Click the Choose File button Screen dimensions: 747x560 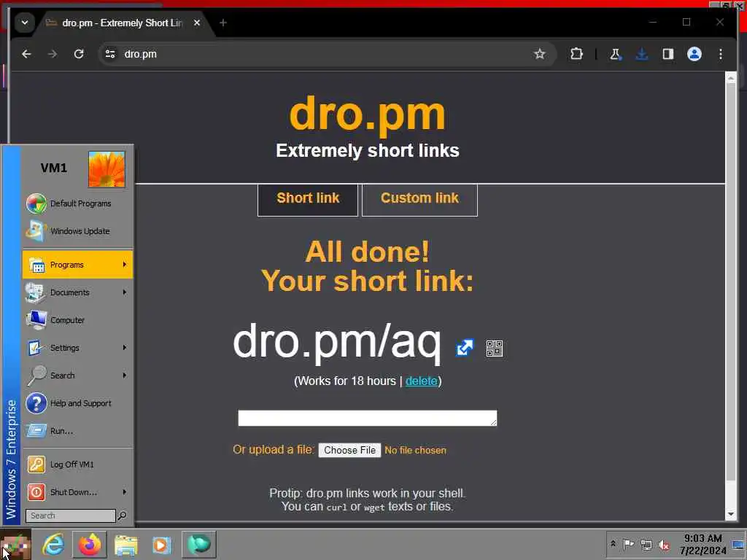tap(349, 450)
